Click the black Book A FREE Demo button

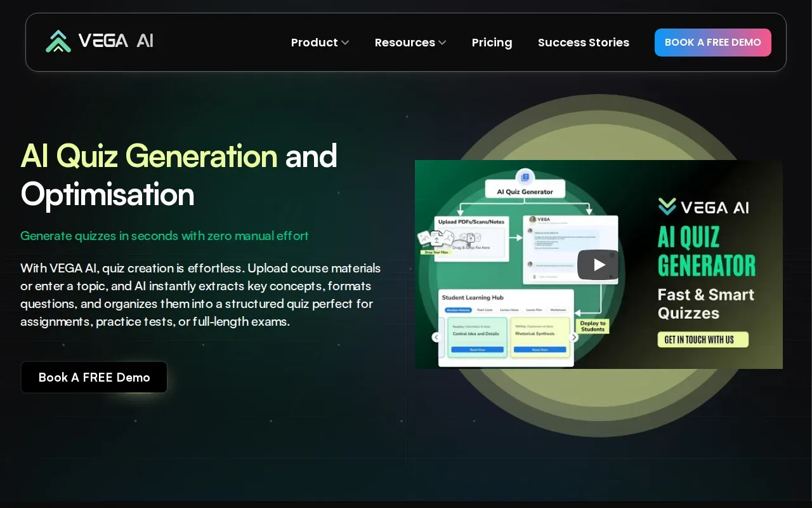click(x=94, y=377)
